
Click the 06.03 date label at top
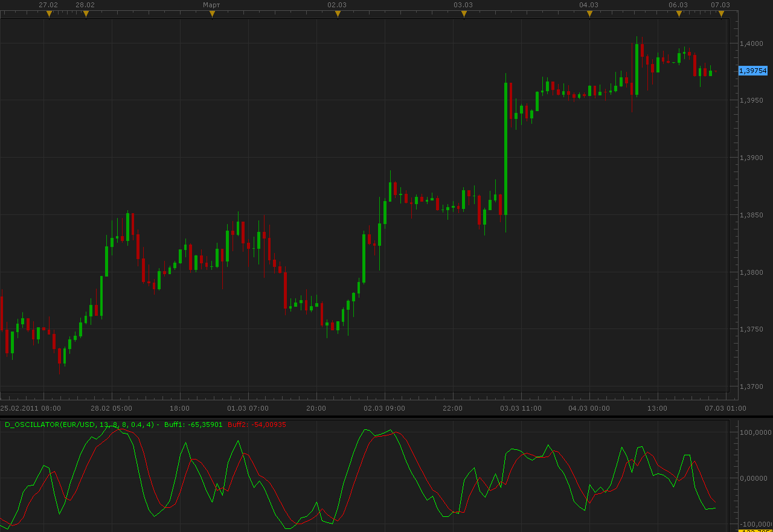(678, 5)
